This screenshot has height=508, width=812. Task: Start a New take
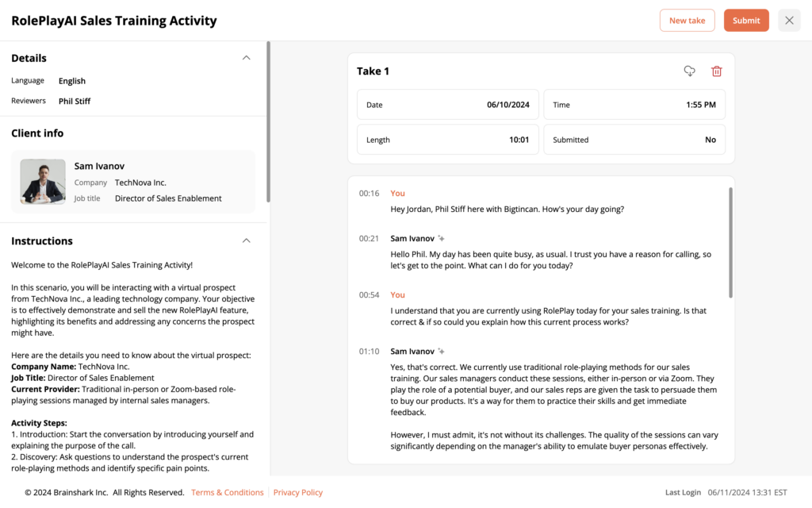click(x=688, y=20)
